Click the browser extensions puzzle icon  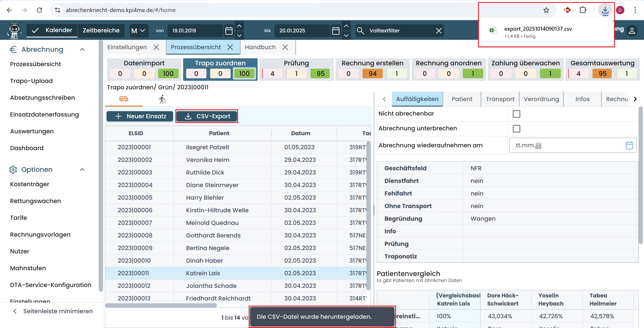pyautogui.click(x=583, y=10)
